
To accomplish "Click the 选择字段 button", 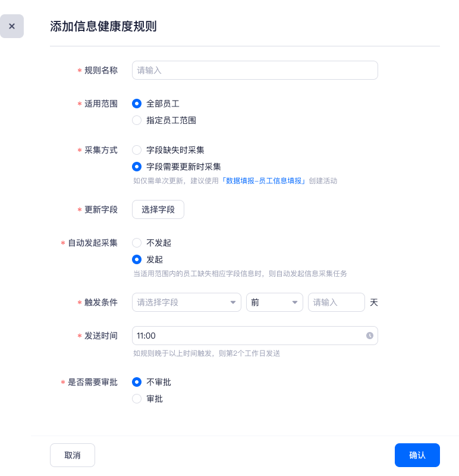I will click(158, 209).
